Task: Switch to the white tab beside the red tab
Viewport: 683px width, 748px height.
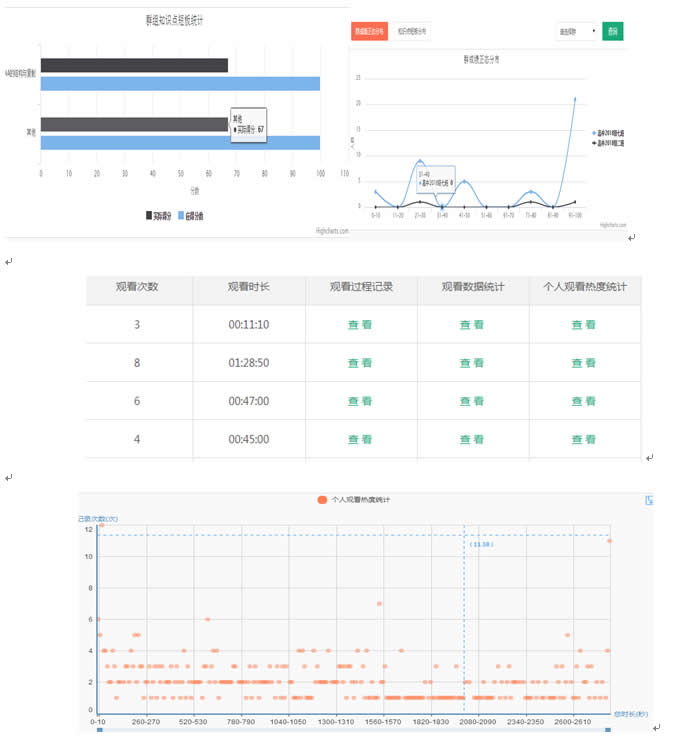Action: click(x=412, y=31)
